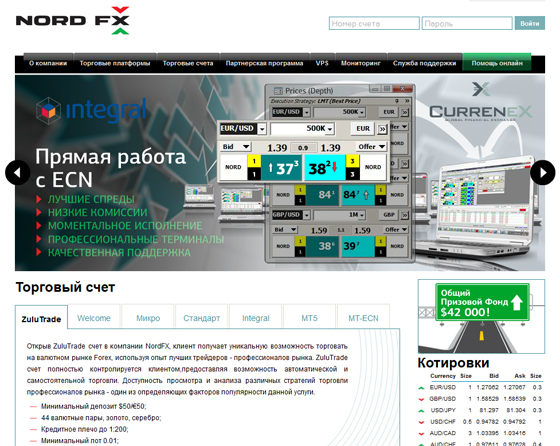
Task: Click the Account number input field
Action: 374,24
